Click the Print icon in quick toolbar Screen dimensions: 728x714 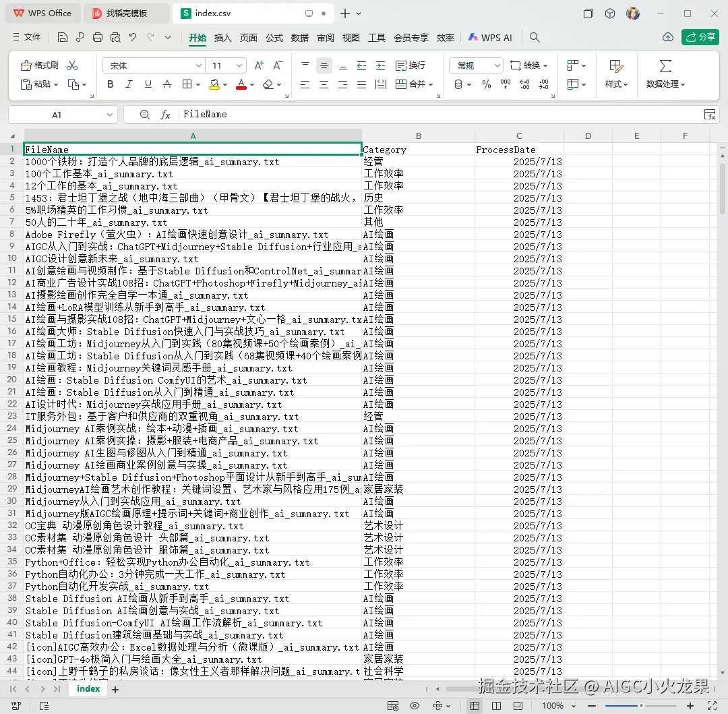point(98,38)
